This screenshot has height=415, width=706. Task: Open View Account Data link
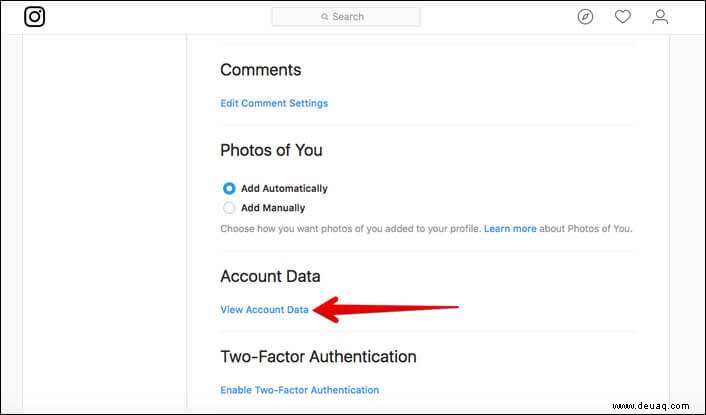click(264, 310)
